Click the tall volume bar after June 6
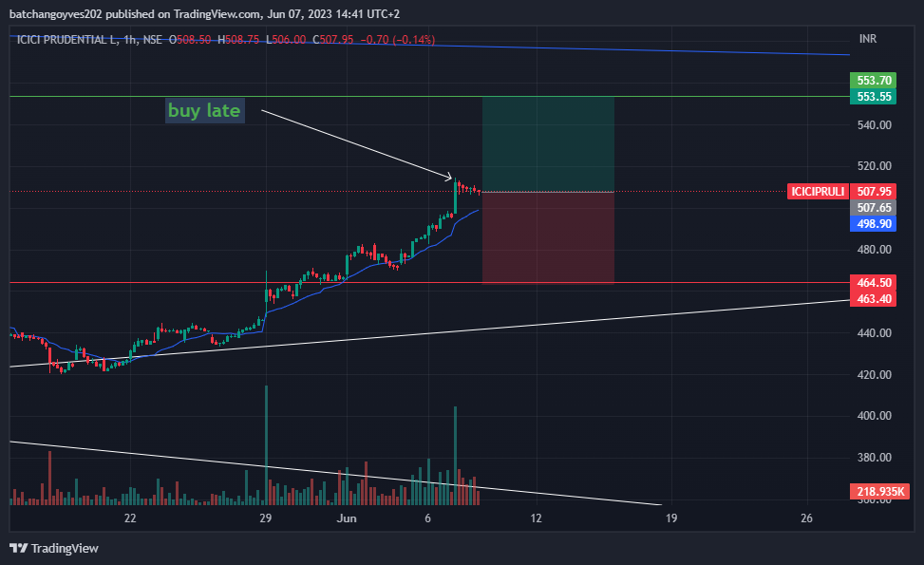924x565 pixels. [x=456, y=456]
